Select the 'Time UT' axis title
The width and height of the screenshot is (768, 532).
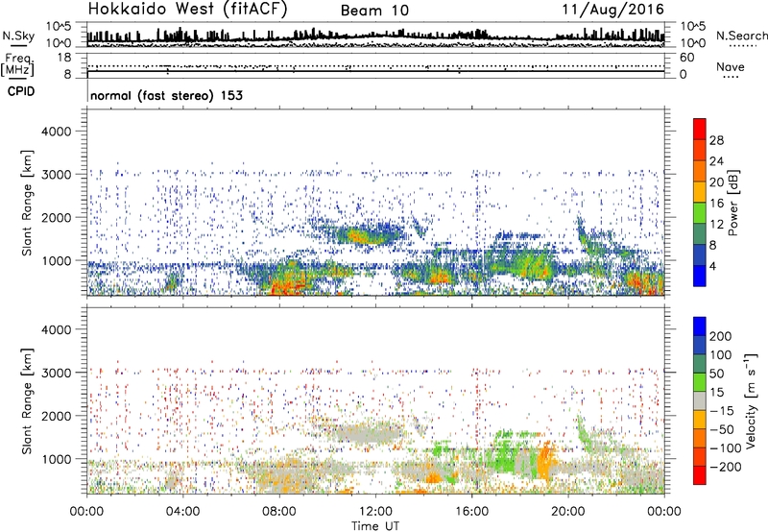pos(375,525)
